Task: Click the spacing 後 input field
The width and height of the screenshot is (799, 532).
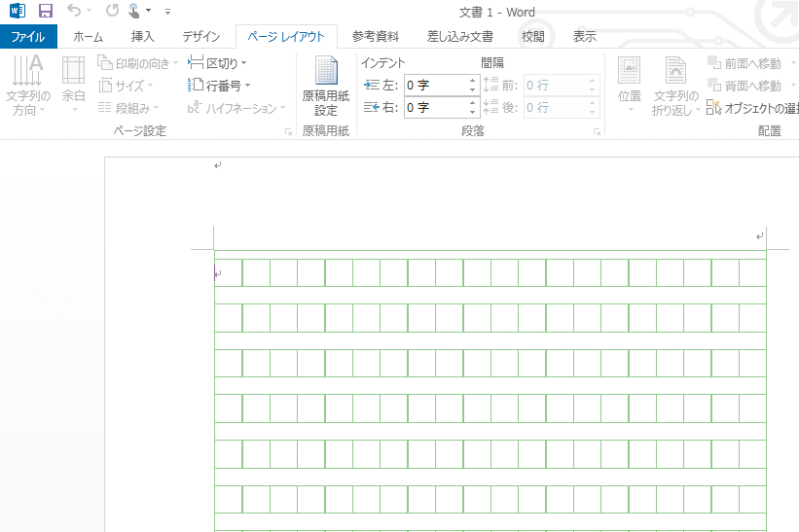Action: (555, 108)
